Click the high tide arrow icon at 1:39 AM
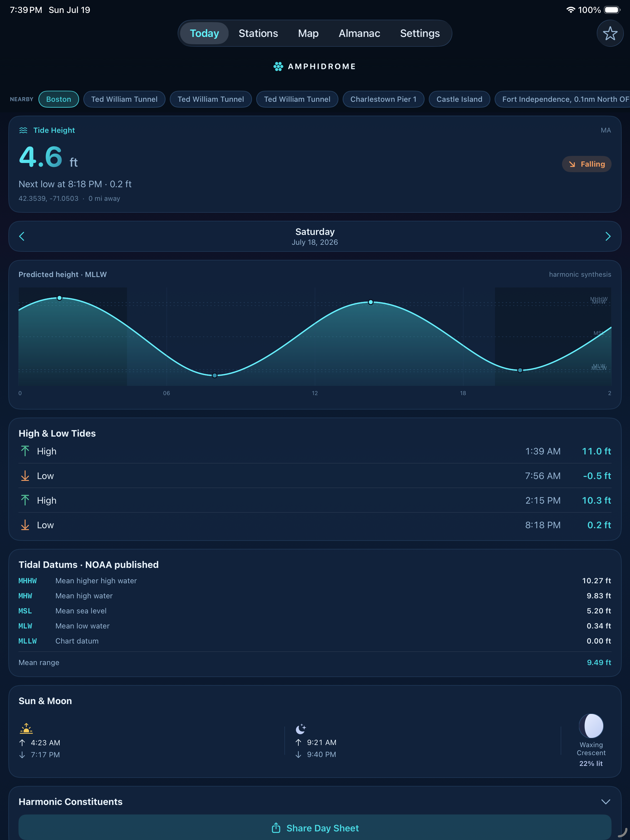This screenshot has height=840, width=630. 25,451
